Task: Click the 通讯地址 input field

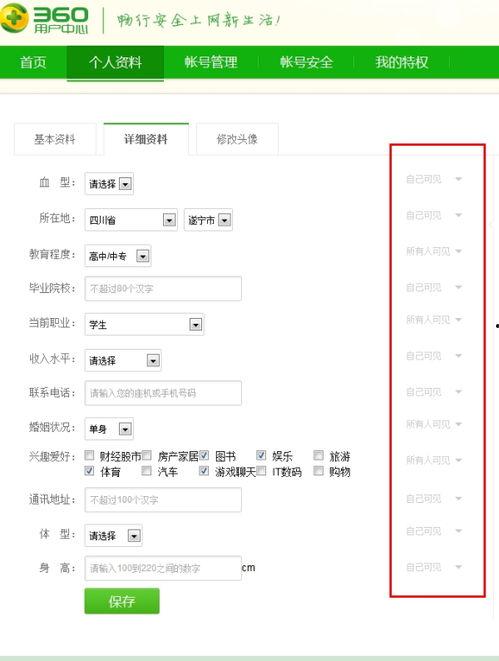Action: [x=163, y=500]
